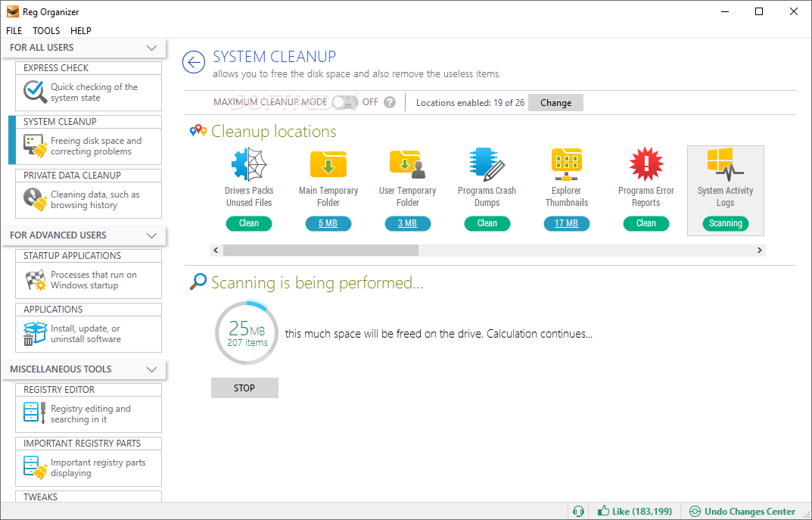Click the back arrow beside System Cleanup
The height and width of the screenshot is (520, 812).
194,63
